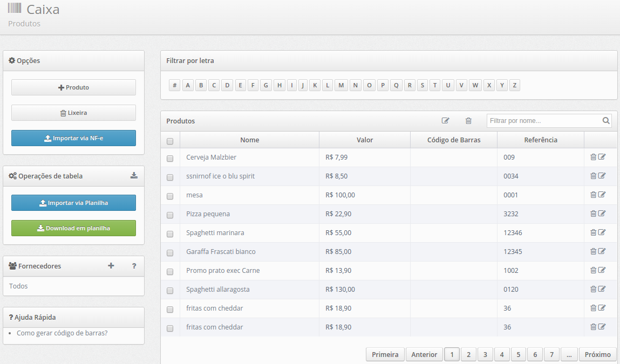This screenshot has height=364, width=620.
Task: Click the Código de Barras column header
Action: 454,140
